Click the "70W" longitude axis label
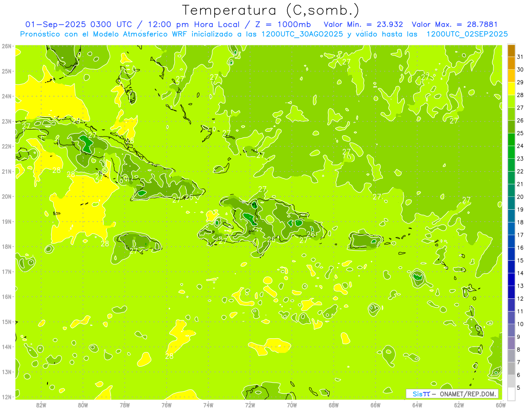 pos(292,405)
